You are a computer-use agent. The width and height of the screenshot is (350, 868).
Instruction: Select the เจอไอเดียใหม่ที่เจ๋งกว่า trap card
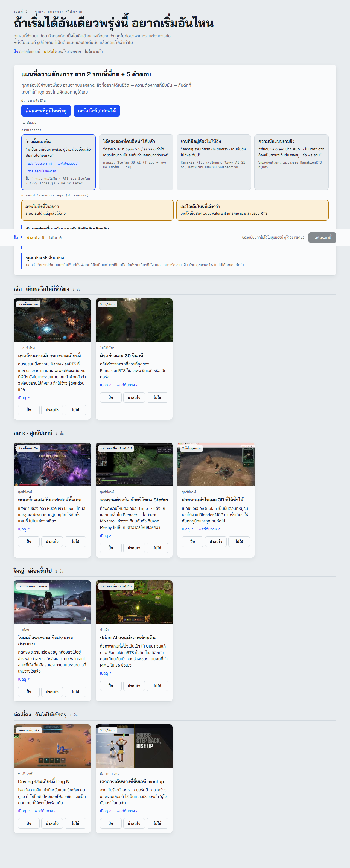[x=252, y=210]
